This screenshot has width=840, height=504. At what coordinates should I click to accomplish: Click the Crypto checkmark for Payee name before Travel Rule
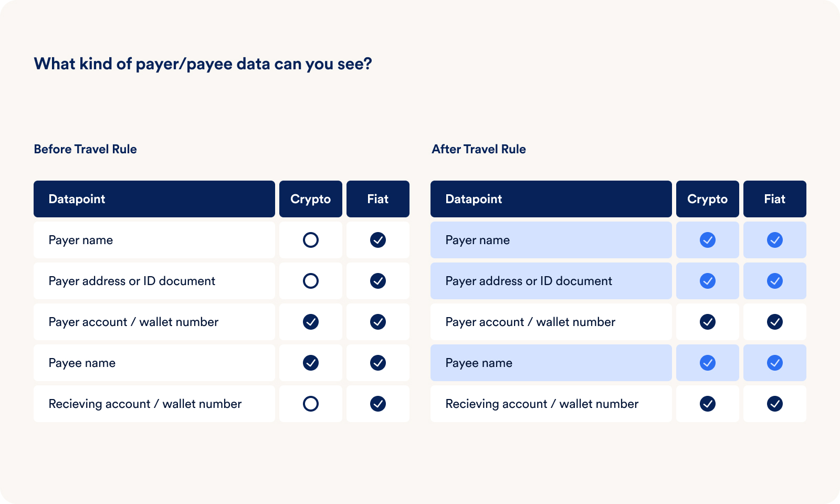pos(310,363)
